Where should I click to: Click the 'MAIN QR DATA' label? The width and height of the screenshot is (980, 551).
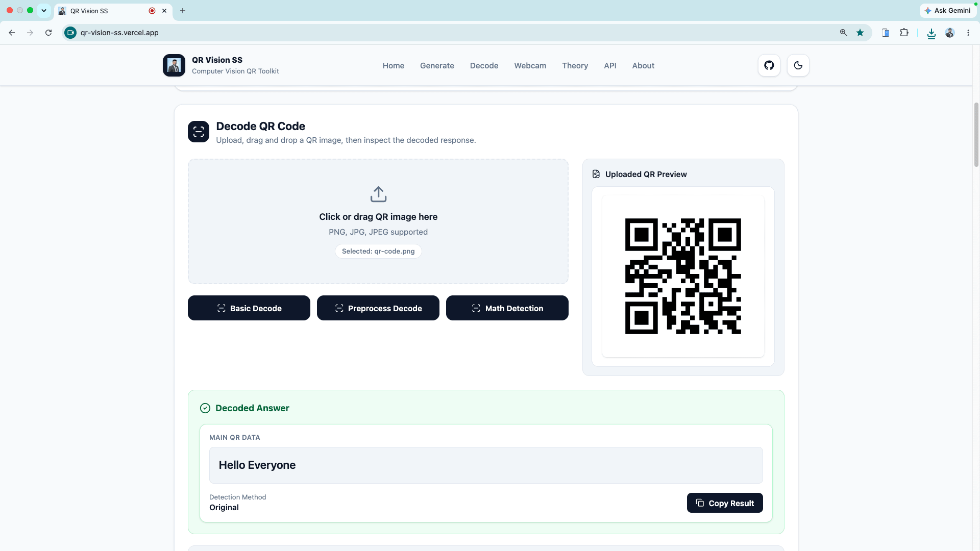(235, 438)
